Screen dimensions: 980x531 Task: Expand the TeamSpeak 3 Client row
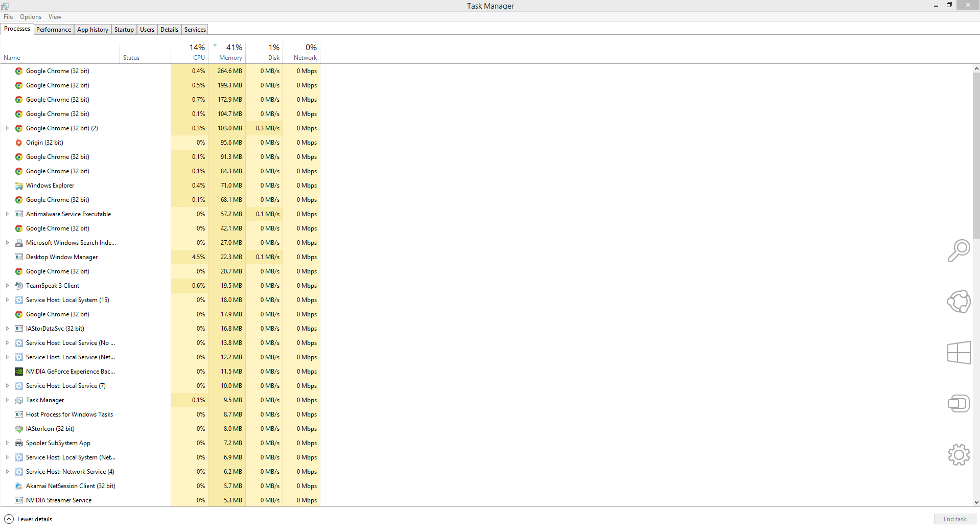(7, 286)
